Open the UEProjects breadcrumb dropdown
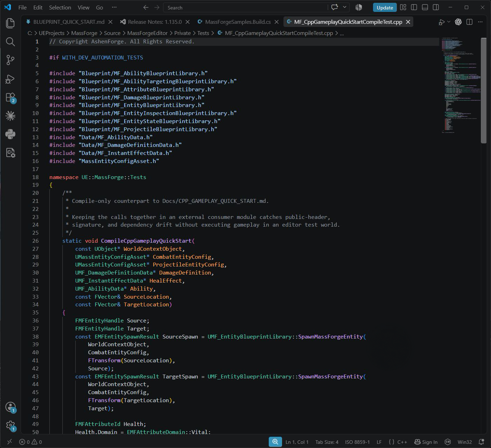Viewport: 491px width, 448px height. (51, 33)
